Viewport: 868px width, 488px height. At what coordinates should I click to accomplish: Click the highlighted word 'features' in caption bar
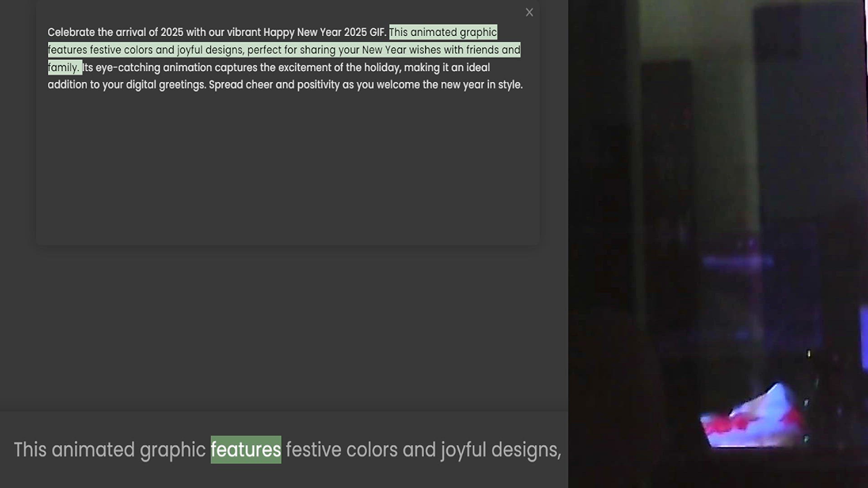(245, 450)
